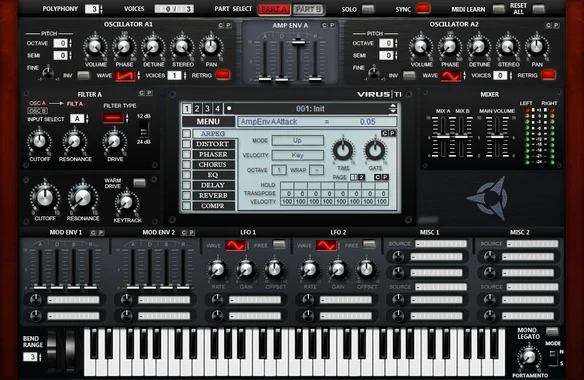Click the pitch bend wheel
Screen dimensions: 584x380
coord(52,351)
